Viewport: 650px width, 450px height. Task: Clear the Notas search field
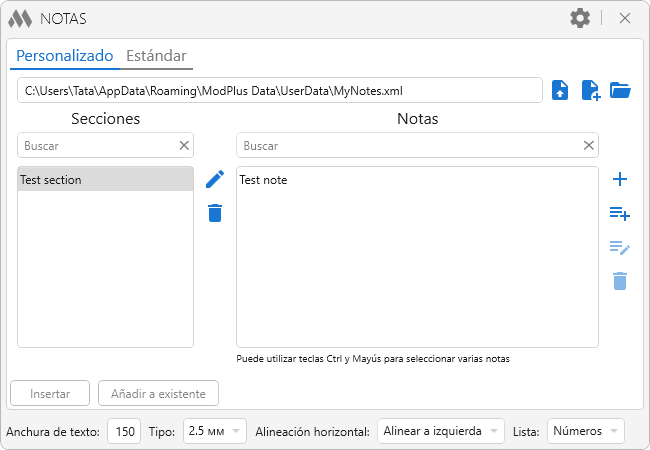pos(589,145)
